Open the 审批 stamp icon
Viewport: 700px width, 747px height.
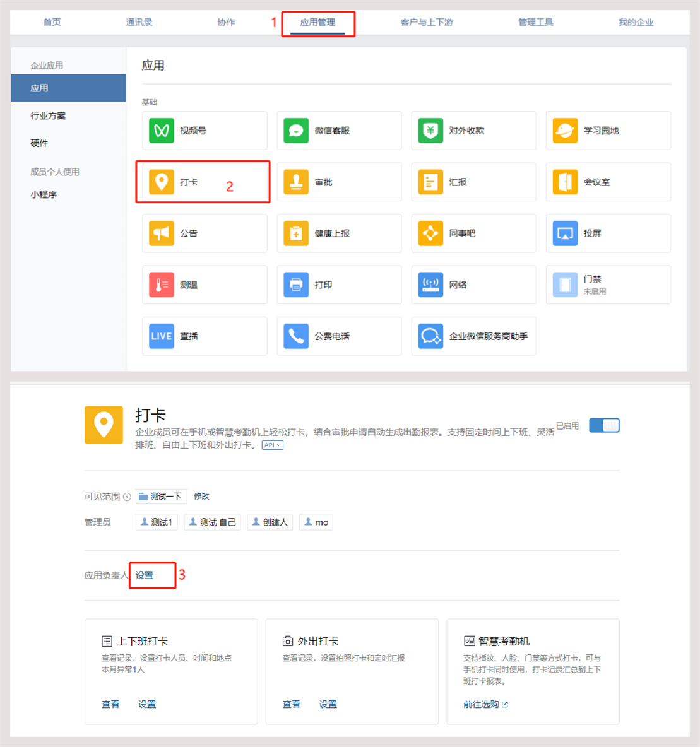coord(296,182)
